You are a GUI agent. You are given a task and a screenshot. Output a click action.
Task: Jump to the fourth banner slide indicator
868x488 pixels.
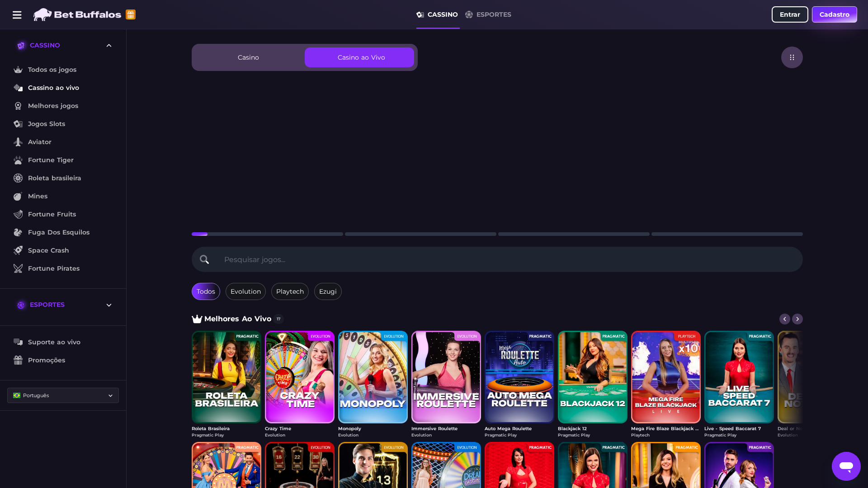tap(727, 234)
